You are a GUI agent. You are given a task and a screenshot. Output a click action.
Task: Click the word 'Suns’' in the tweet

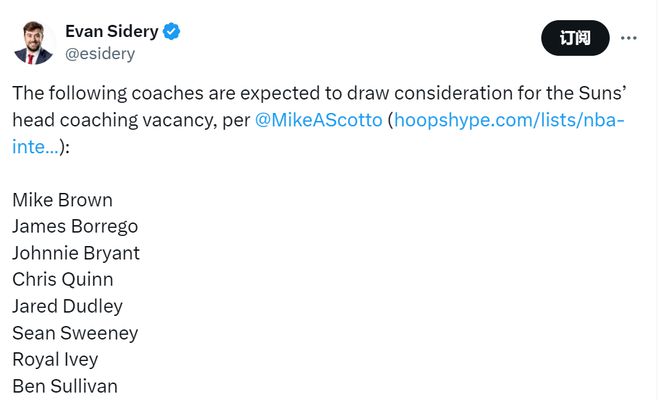click(602, 93)
